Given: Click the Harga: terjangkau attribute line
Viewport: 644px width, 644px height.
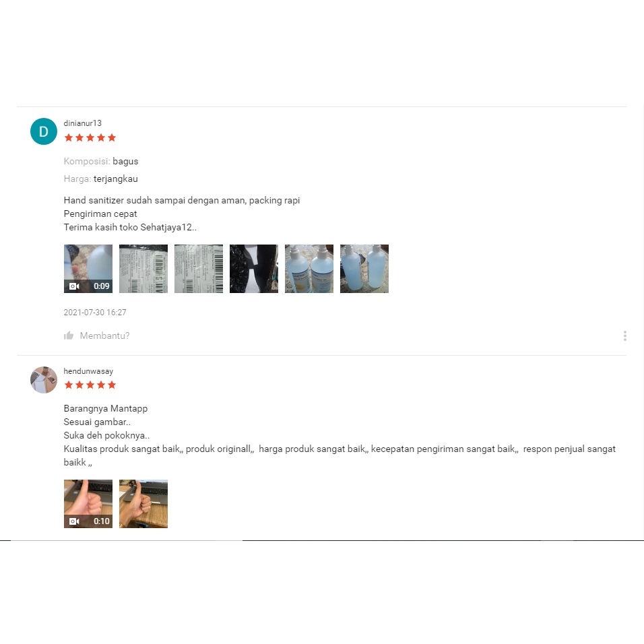Looking at the screenshot, I should [100, 179].
